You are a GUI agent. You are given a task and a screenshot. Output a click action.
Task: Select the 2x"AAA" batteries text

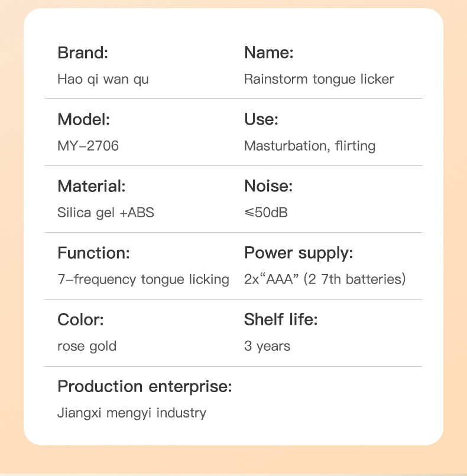pos(325,279)
